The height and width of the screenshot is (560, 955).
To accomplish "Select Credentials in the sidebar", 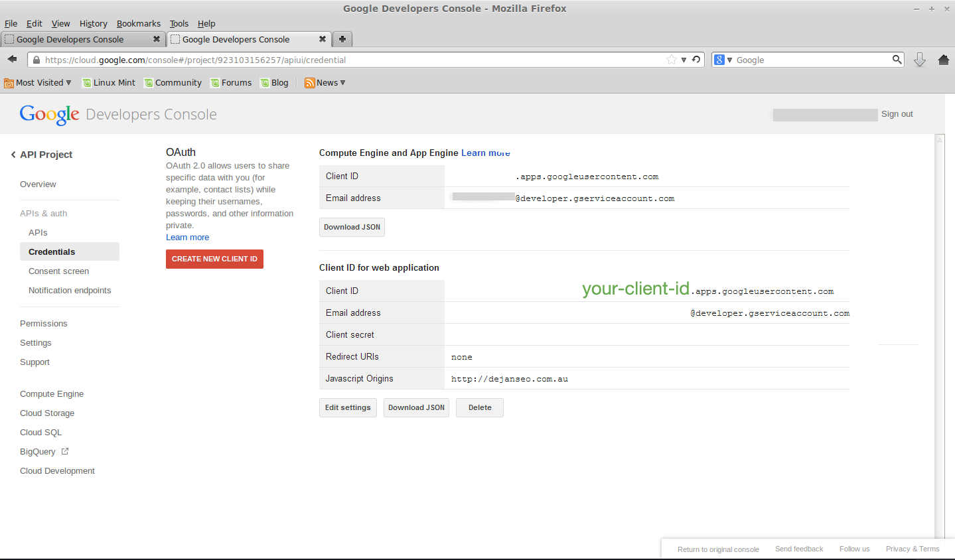I will click(70, 252).
